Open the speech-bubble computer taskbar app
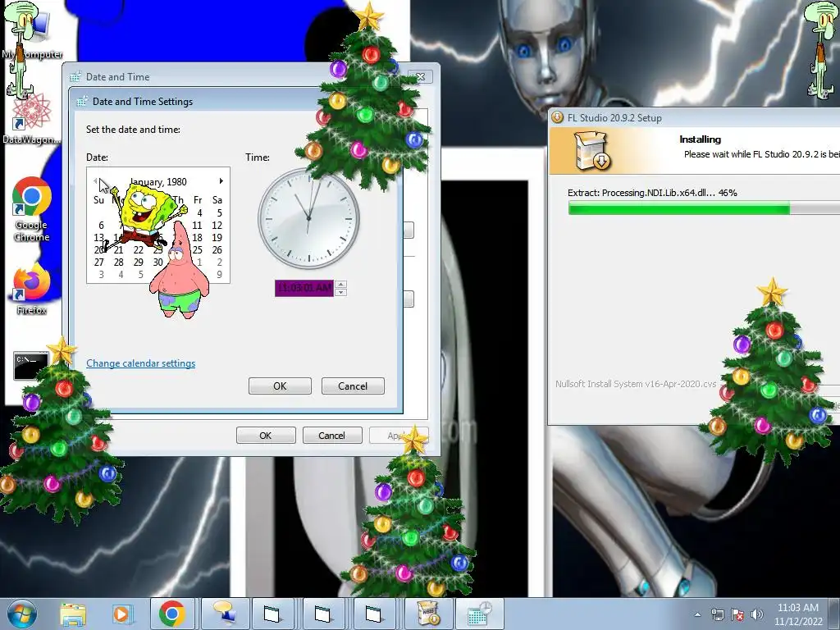 (224, 614)
